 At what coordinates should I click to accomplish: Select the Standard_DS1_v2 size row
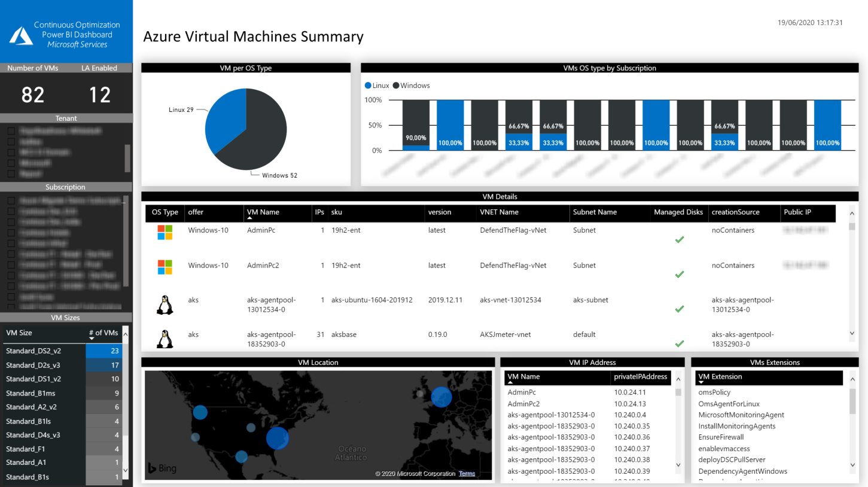[x=62, y=379]
